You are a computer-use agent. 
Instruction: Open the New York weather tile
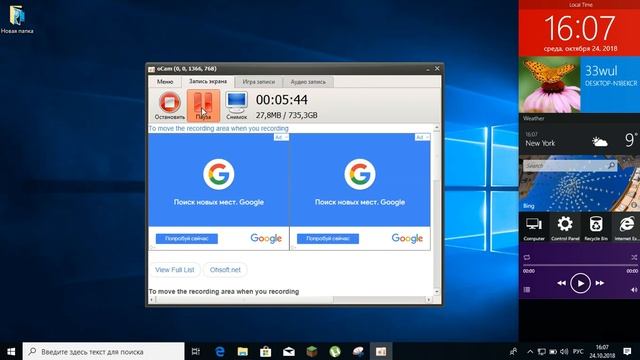[x=579, y=139]
